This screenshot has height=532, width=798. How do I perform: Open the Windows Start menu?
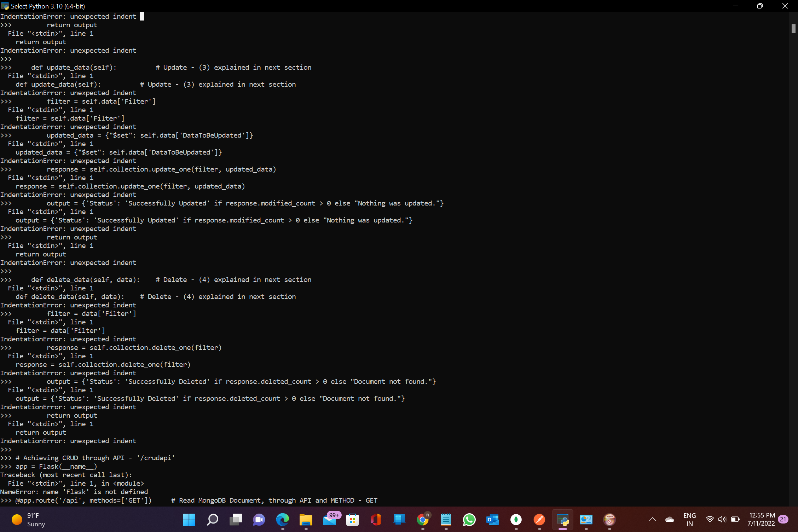(189, 520)
